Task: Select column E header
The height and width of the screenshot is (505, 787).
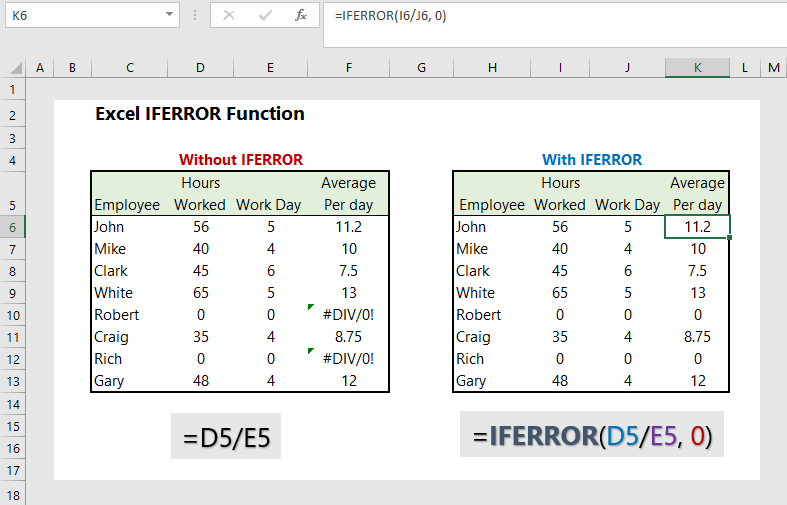Action: pos(271,68)
